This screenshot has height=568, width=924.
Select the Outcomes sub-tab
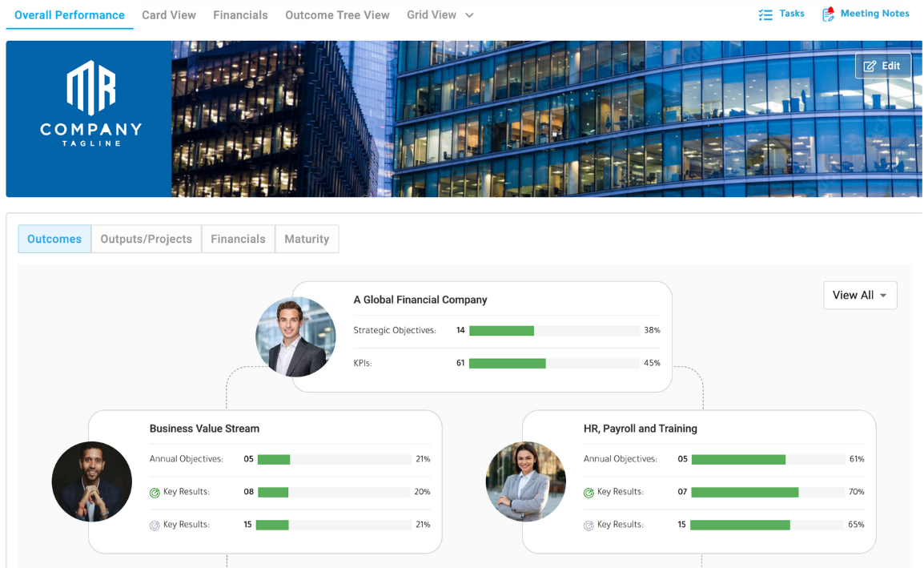point(54,239)
